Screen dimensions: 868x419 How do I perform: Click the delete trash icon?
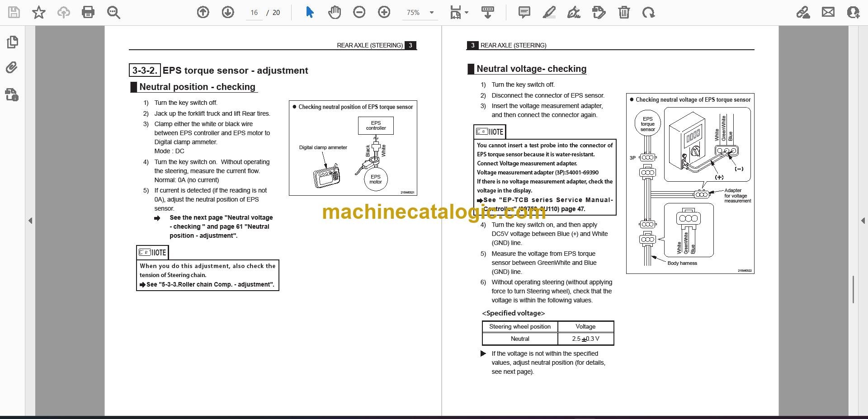(x=624, y=12)
